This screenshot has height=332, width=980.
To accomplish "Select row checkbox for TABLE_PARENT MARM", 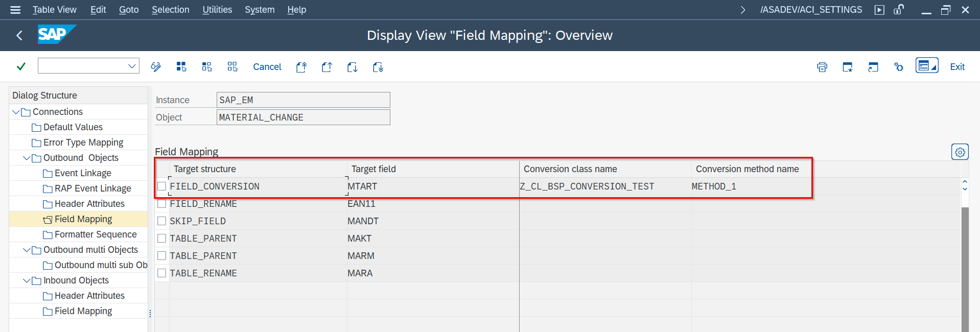I will [x=162, y=256].
